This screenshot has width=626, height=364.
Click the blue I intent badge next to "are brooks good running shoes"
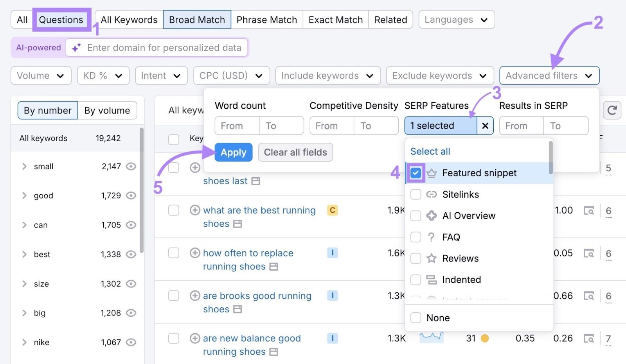[332, 296]
